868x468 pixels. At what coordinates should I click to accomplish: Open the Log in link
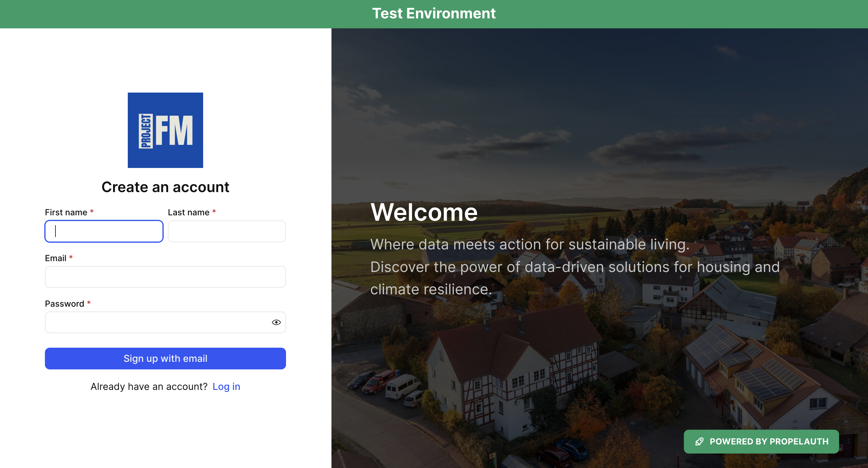pos(226,386)
